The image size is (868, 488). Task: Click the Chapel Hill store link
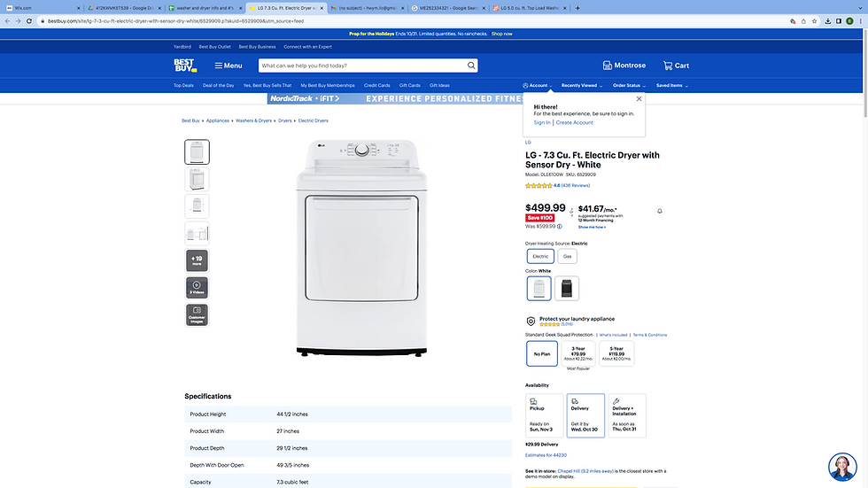[x=585, y=471]
